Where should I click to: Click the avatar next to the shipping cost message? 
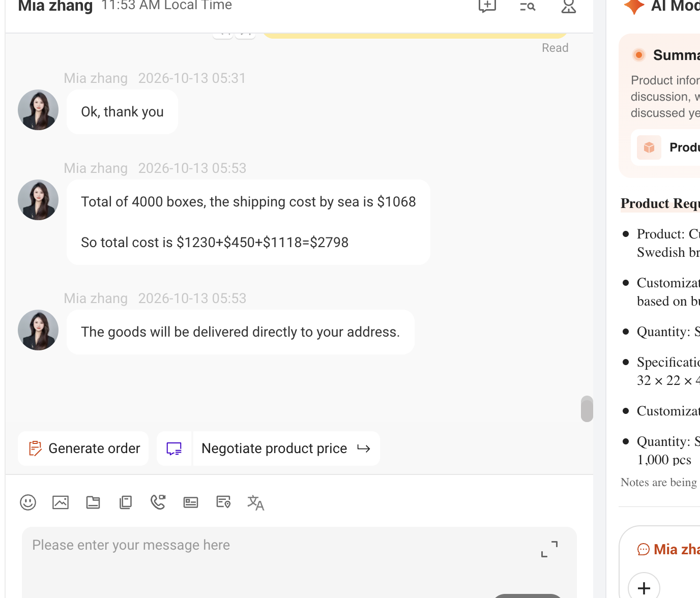(x=38, y=200)
